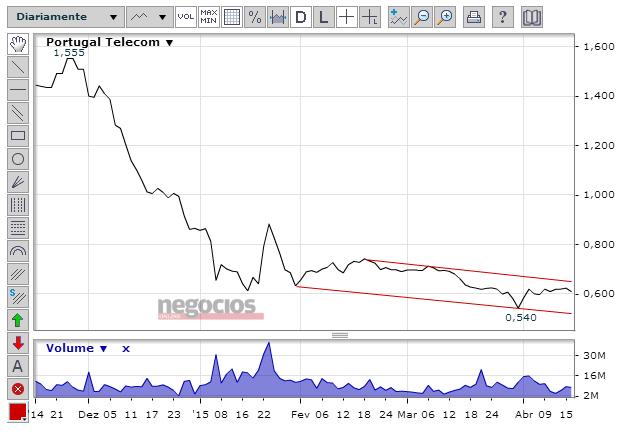Viewport: 640px width, 434px height.
Task: Click the Abr date axis label
Action: (x=524, y=414)
